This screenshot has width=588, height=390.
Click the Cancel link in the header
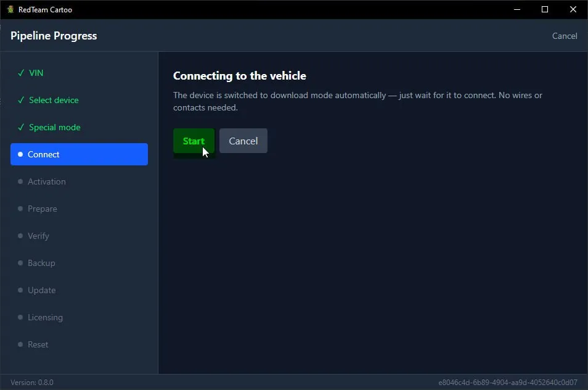565,36
